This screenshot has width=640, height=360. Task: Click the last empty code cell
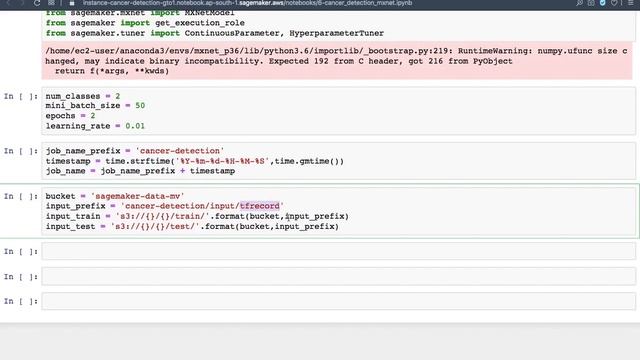point(338,301)
